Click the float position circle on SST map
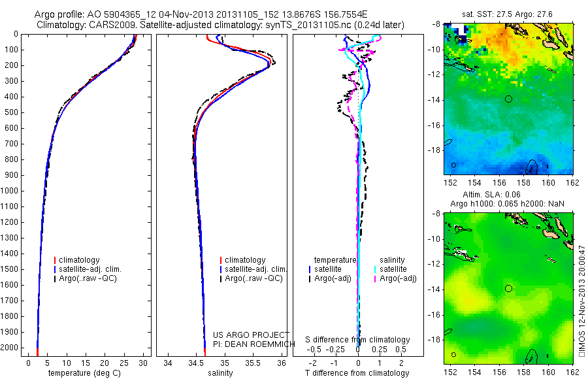588x379 pixels. point(508,99)
